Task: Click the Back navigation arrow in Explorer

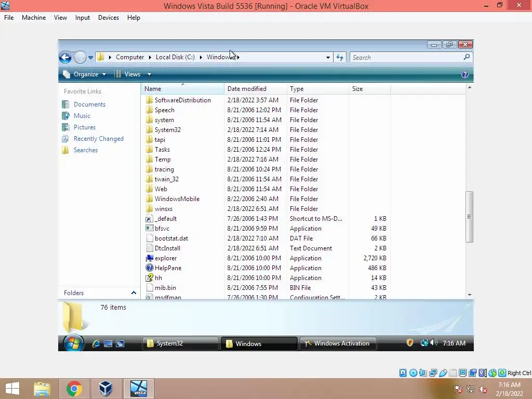Action: [x=65, y=57]
